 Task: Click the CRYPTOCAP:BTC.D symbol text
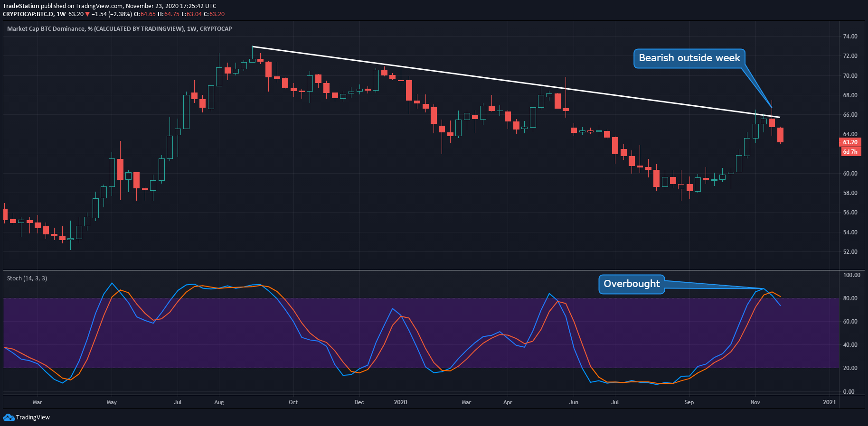pyautogui.click(x=28, y=14)
